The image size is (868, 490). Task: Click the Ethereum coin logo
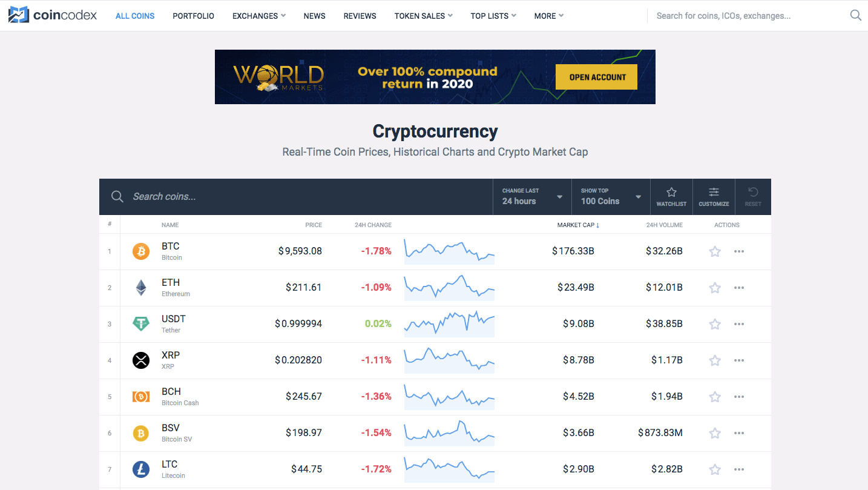pyautogui.click(x=141, y=287)
